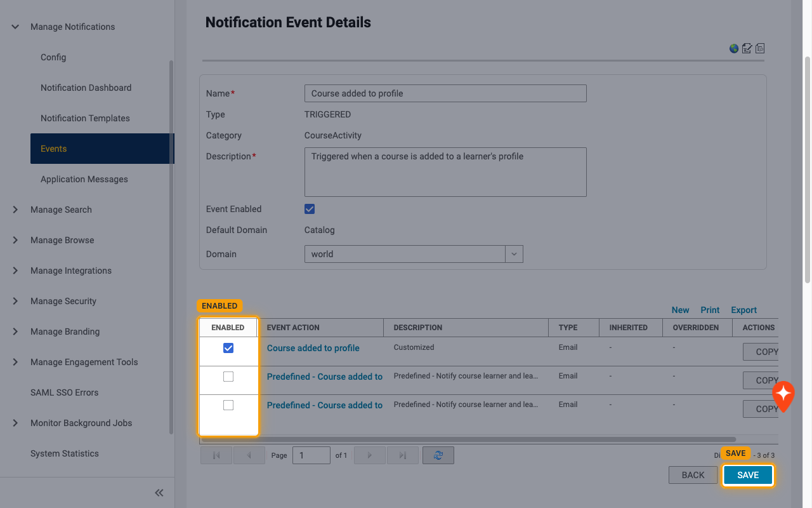Click the Print link above the table
Viewport: 812px width, 508px height.
click(x=710, y=310)
